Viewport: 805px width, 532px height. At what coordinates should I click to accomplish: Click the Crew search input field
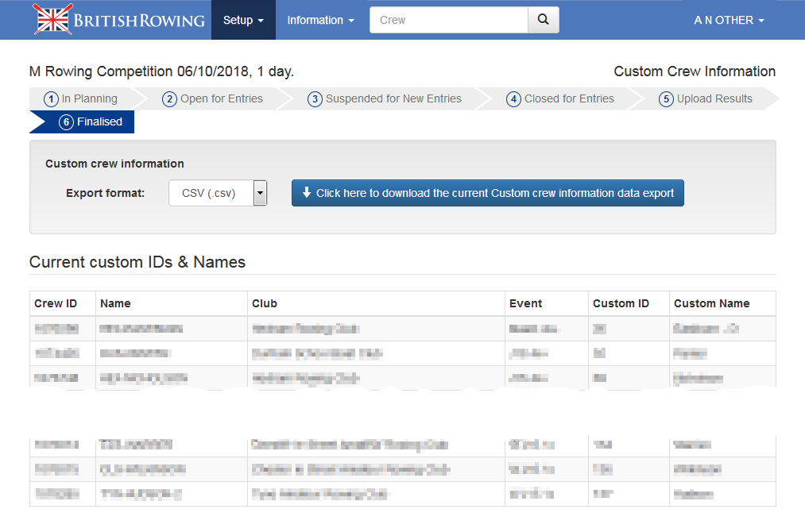pos(449,20)
